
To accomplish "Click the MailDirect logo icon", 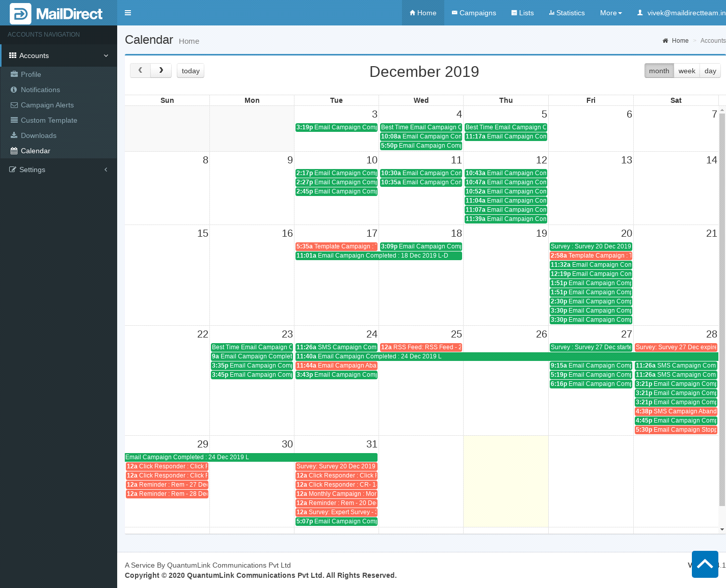I will (x=20, y=14).
